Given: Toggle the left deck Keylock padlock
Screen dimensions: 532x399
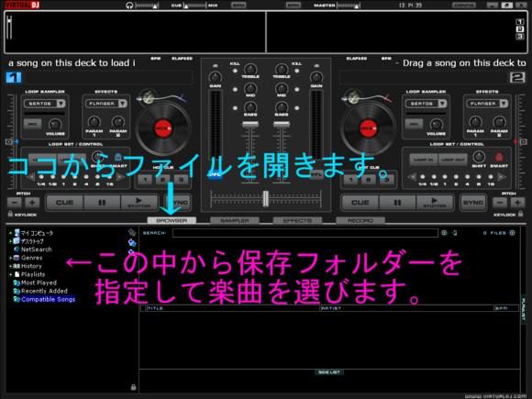Looking at the screenshot, I should point(10,214).
